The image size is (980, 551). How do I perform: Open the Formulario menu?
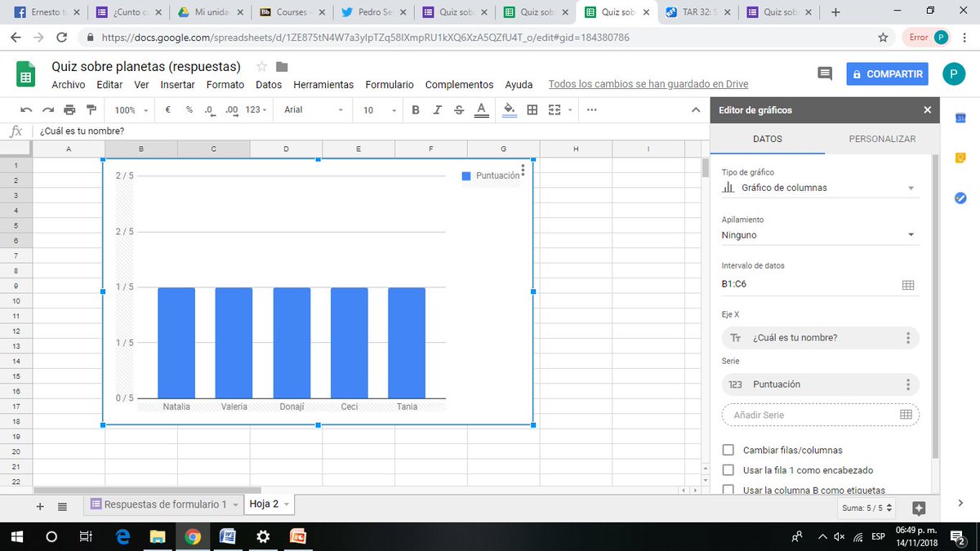pyautogui.click(x=390, y=85)
